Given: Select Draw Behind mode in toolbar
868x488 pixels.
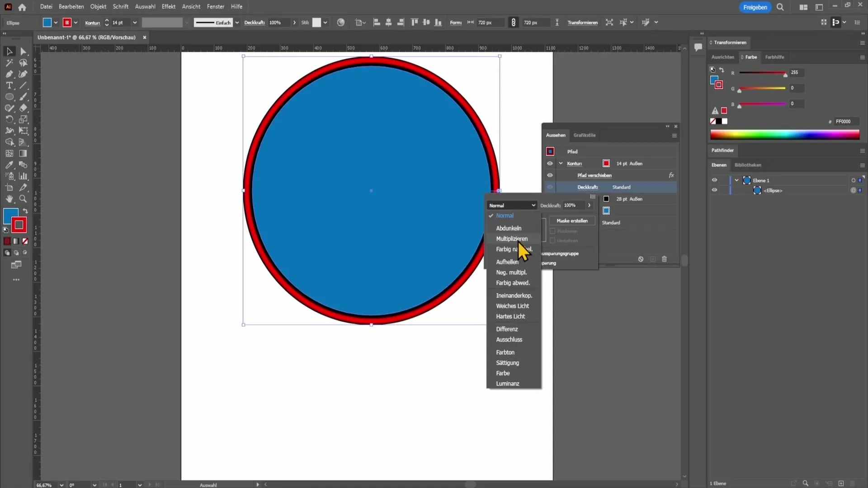Looking at the screenshot, I should click(x=16, y=253).
